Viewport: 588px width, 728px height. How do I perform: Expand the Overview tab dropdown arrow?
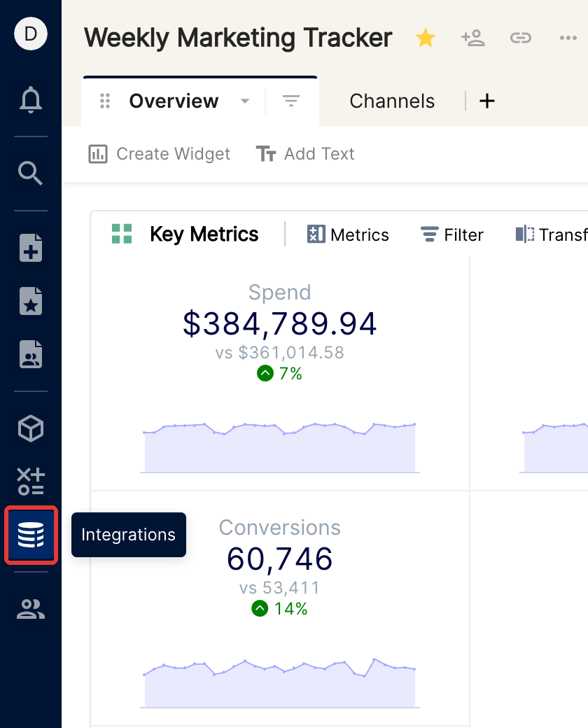point(245,101)
